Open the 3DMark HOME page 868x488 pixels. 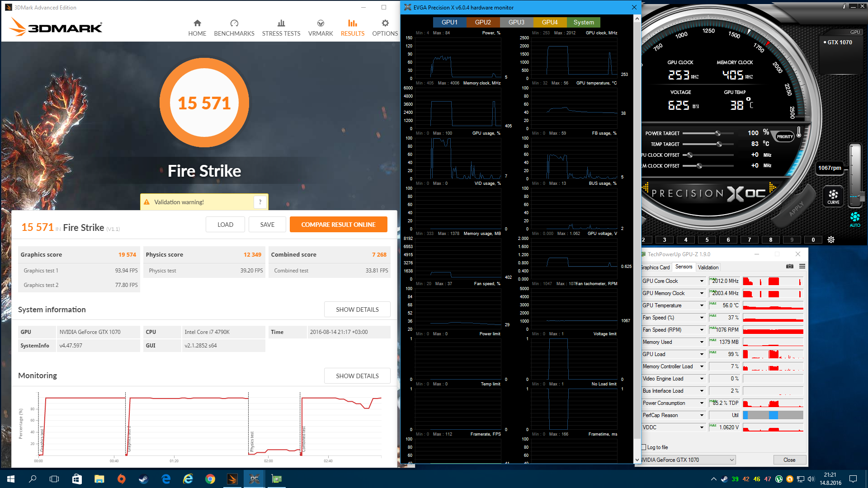[x=197, y=28]
